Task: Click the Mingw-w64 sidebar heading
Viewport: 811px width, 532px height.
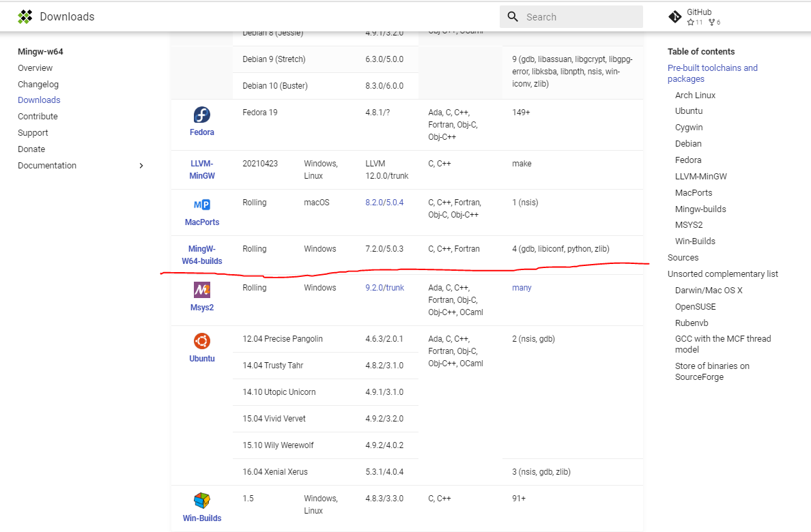Action: point(40,52)
